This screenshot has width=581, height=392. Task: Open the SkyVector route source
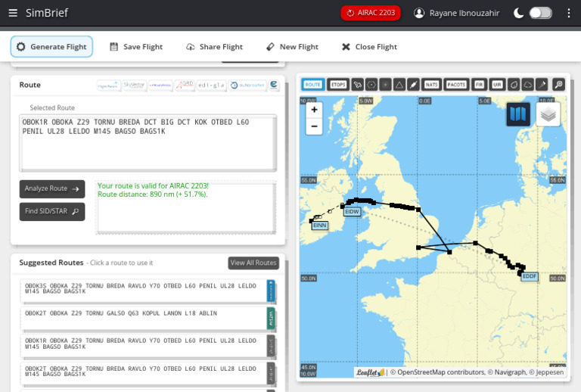(x=134, y=86)
